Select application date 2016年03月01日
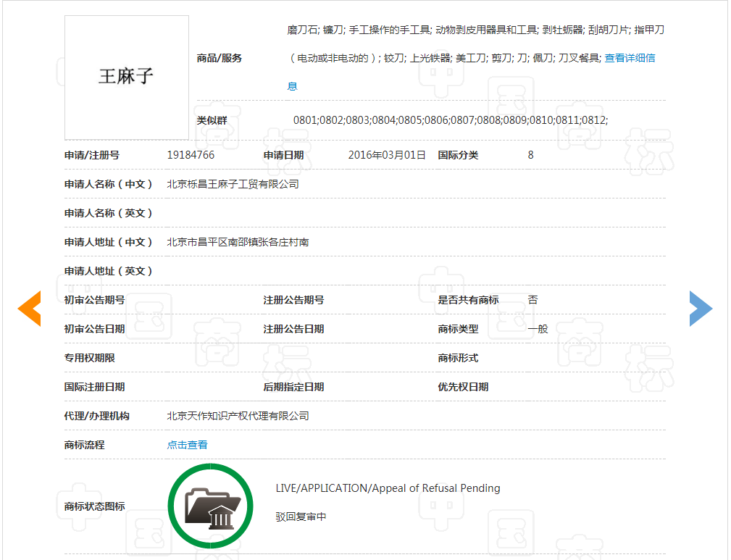Viewport: 731px width, 560px height. click(x=387, y=155)
